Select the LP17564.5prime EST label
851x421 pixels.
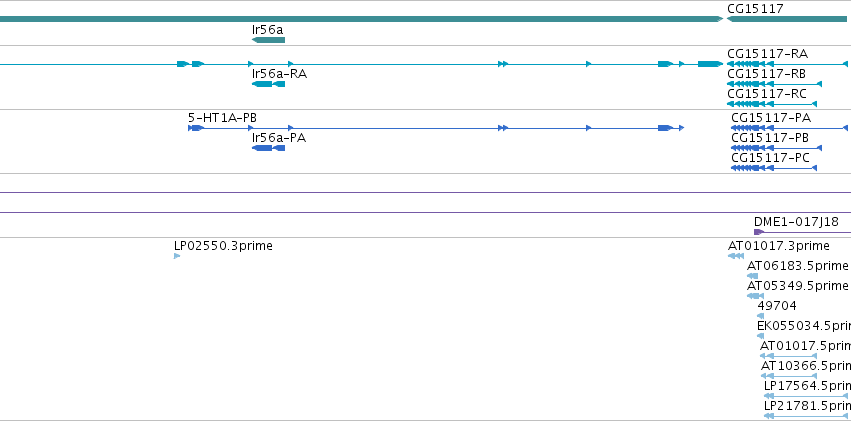click(x=807, y=386)
